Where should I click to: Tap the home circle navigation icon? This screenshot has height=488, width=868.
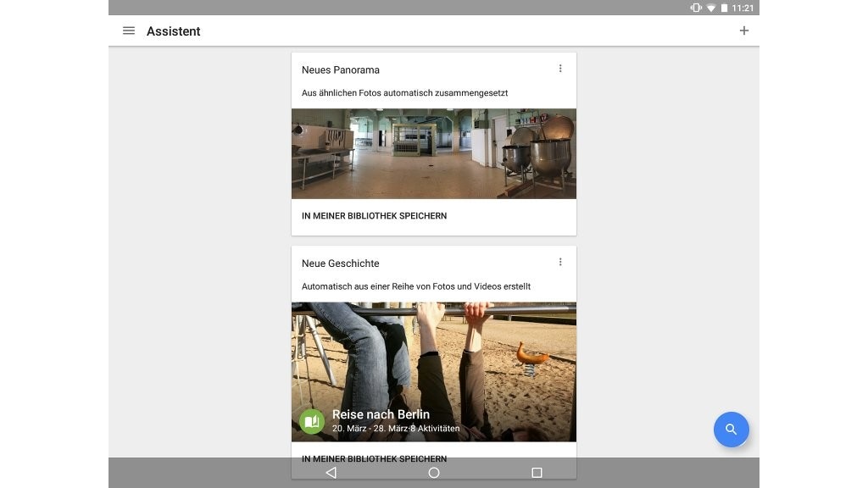(x=433, y=473)
